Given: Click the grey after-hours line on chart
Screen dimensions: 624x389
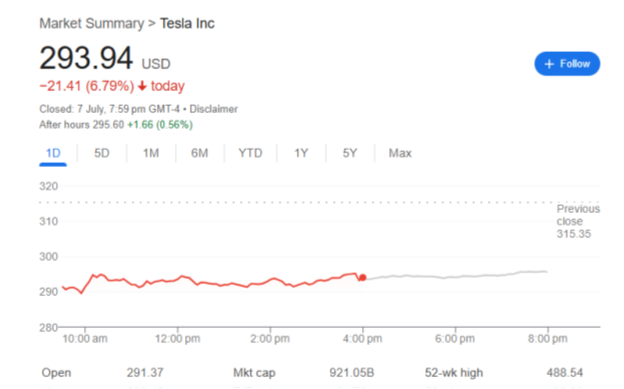Looking at the screenshot, I should point(456,275).
